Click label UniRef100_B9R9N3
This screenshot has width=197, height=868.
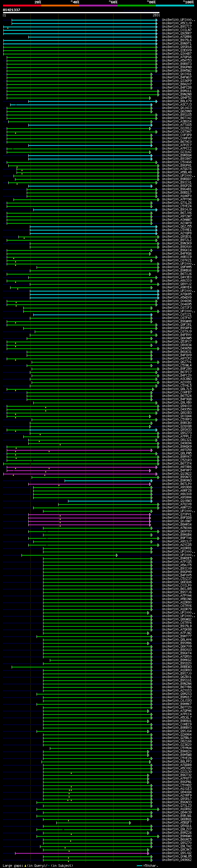[x=177, y=481]
